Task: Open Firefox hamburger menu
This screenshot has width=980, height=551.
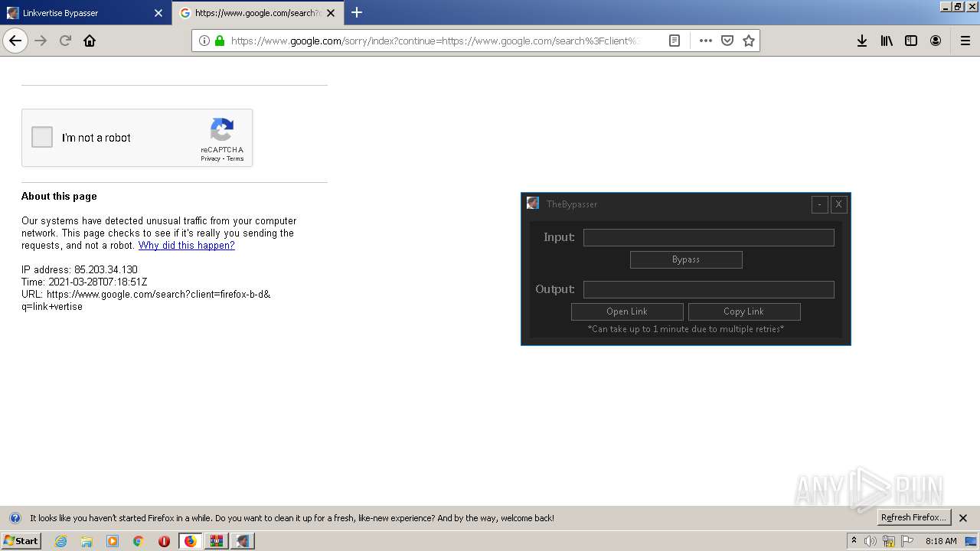Action: (x=965, y=41)
